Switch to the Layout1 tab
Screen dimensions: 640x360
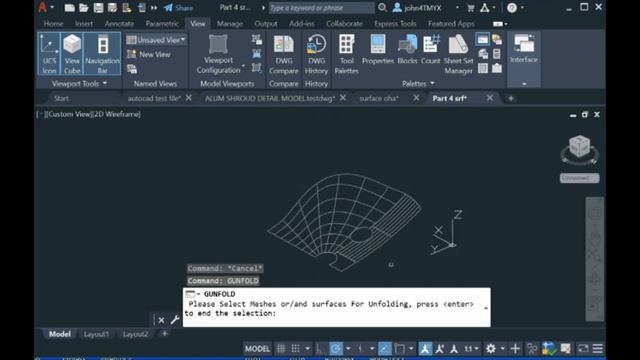coord(96,334)
